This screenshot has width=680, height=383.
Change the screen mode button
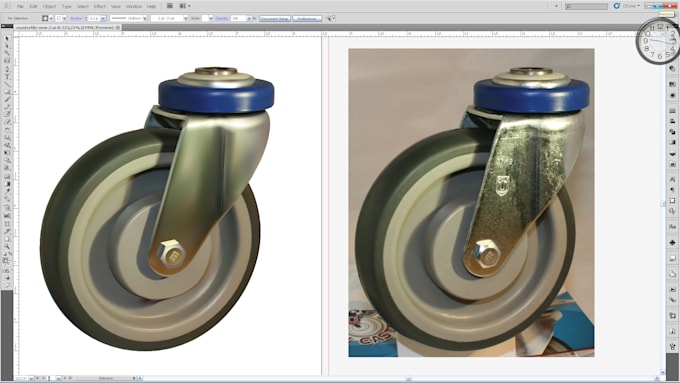[7, 286]
